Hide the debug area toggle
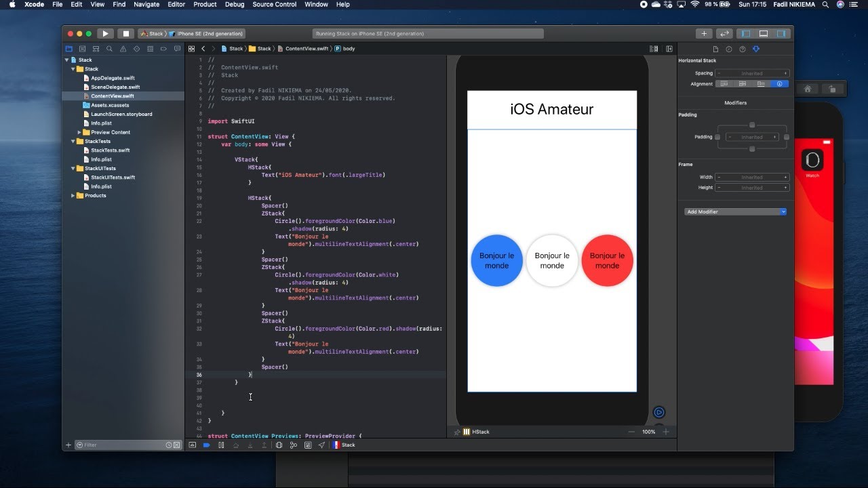This screenshot has height=488, width=868. click(x=192, y=445)
